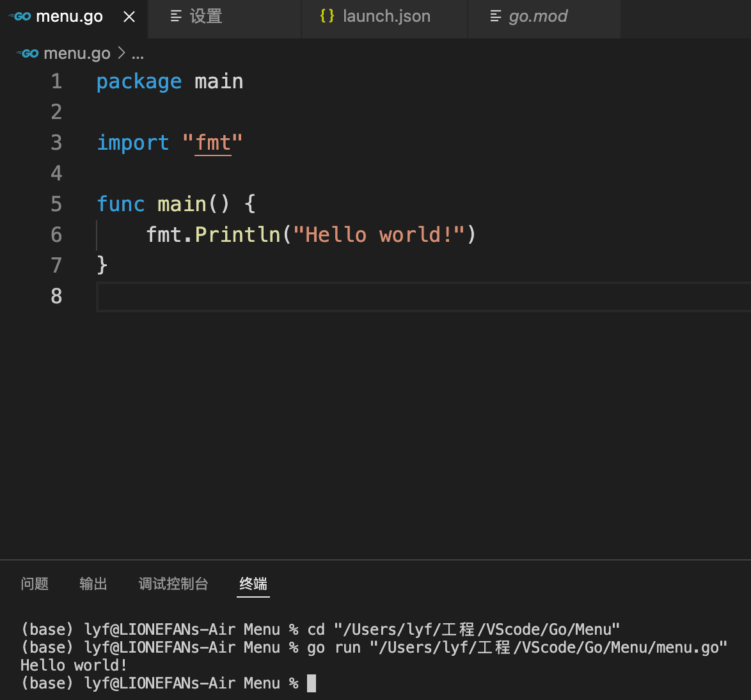The width and height of the screenshot is (751, 700).
Task: Click the 'main' function name on line 5
Action: pos(182,204)
